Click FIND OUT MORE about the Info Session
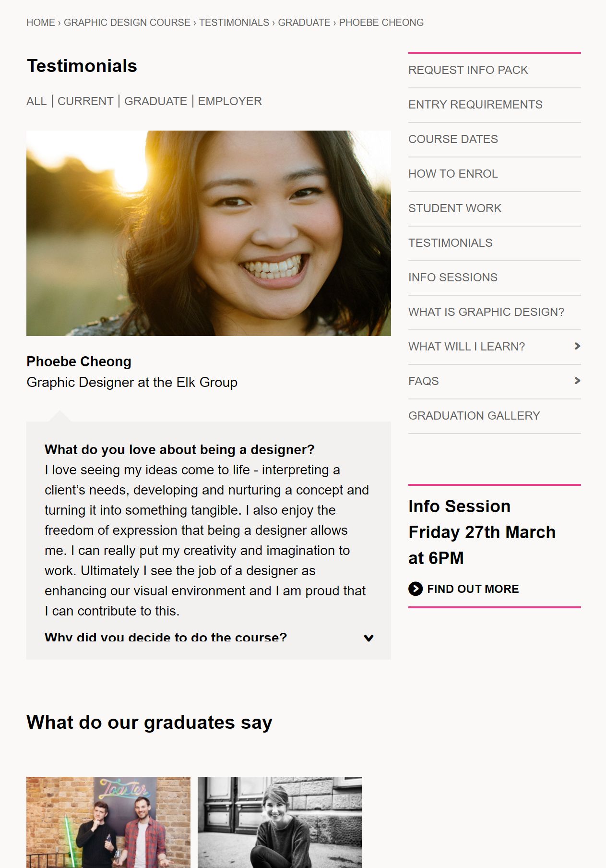Image resolution: width=606 pixels, height=868 pixels. click(x=473, y=588)
